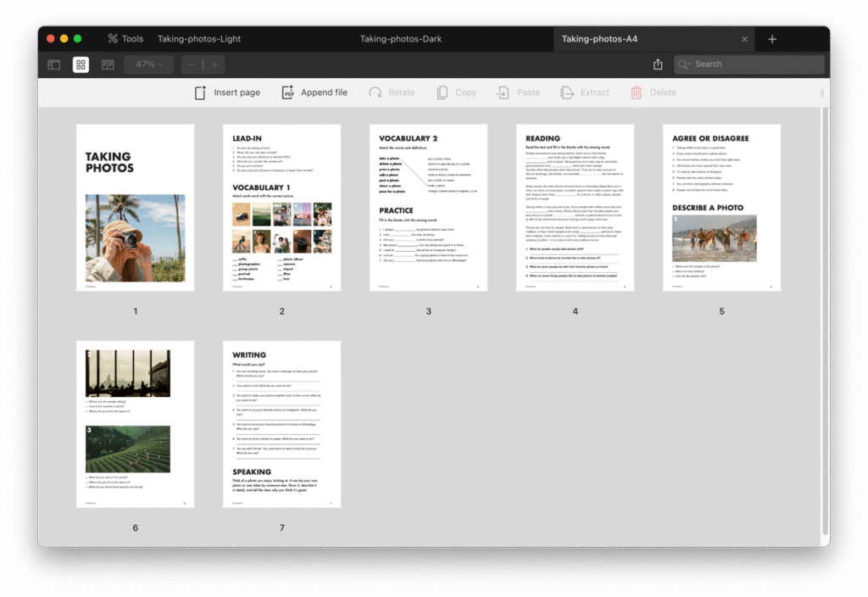868x597 pixels.
Task: Click the Extract pages icon
Action: click(567, 92)
